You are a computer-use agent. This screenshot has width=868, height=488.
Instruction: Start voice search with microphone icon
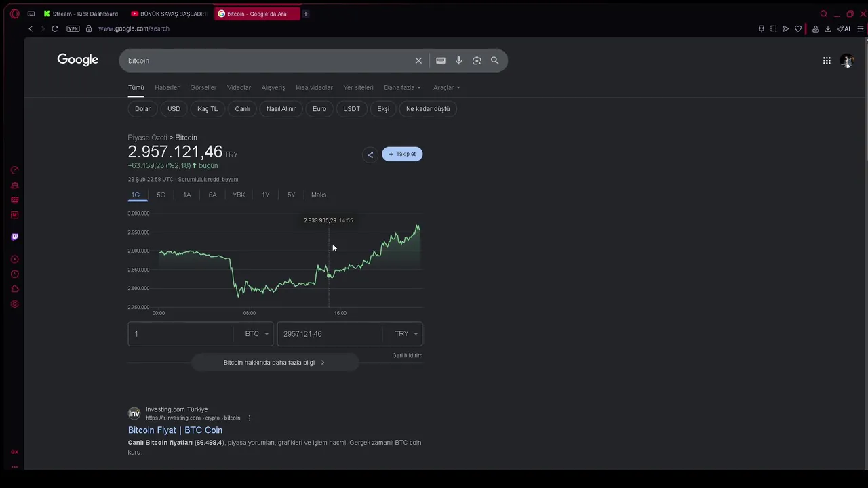click(x=459, y=60)
